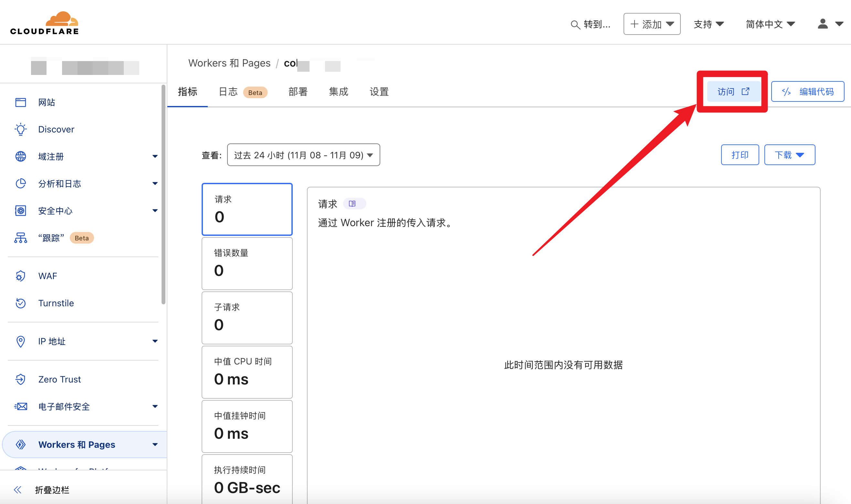The image size is (851, 504).
Task: Select the 执行持续时间 metric card
Action: coord(247,479)
